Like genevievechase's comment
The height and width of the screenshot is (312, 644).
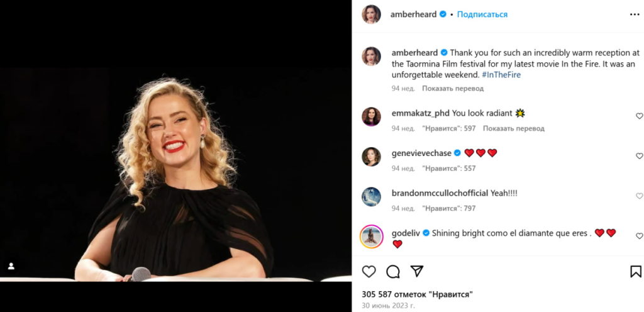tap(640, 155)
